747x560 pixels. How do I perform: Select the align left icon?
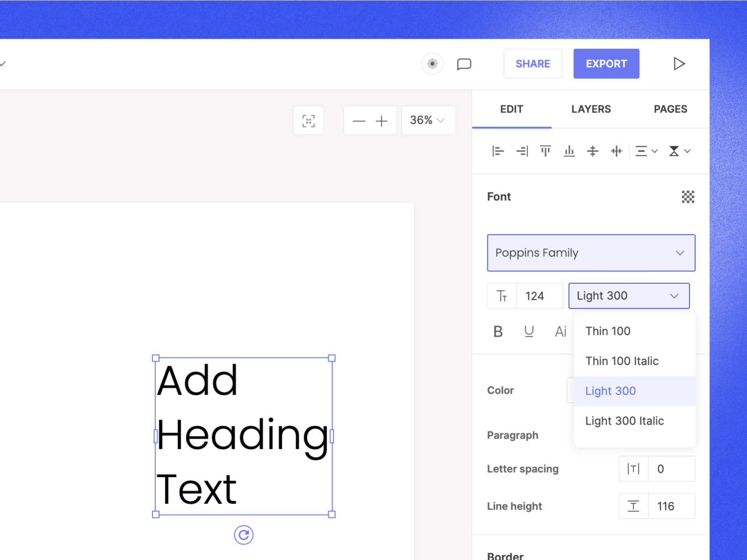click(498, 151)
